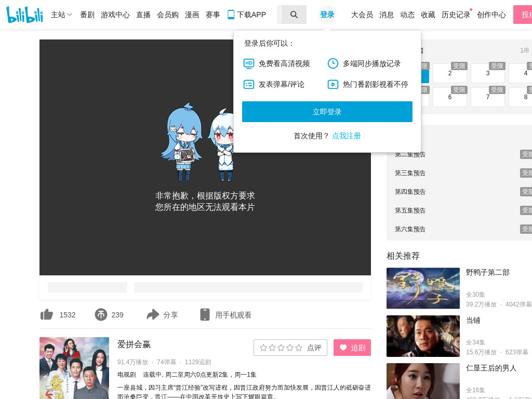Click the 点我注册 link

click(x=346, y=136)
